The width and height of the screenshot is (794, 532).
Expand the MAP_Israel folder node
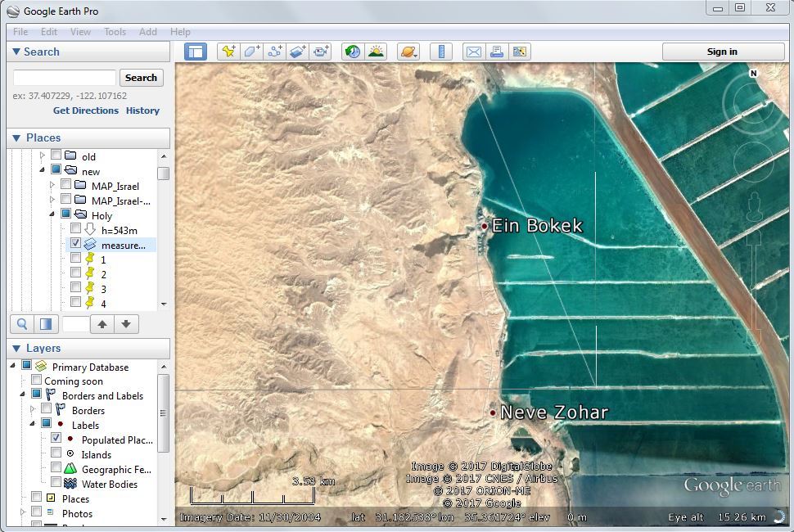click(52, 185)
